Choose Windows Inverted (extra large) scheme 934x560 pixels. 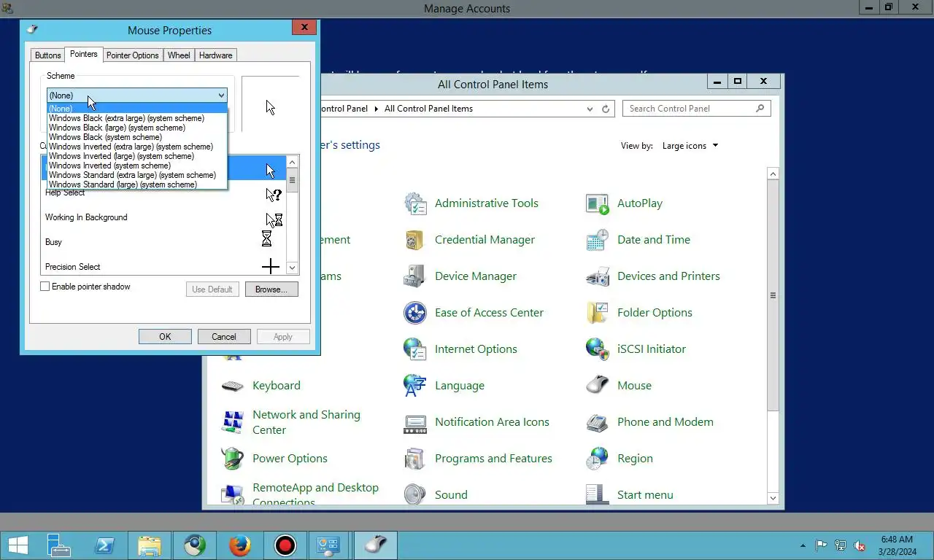click(137, 147)
